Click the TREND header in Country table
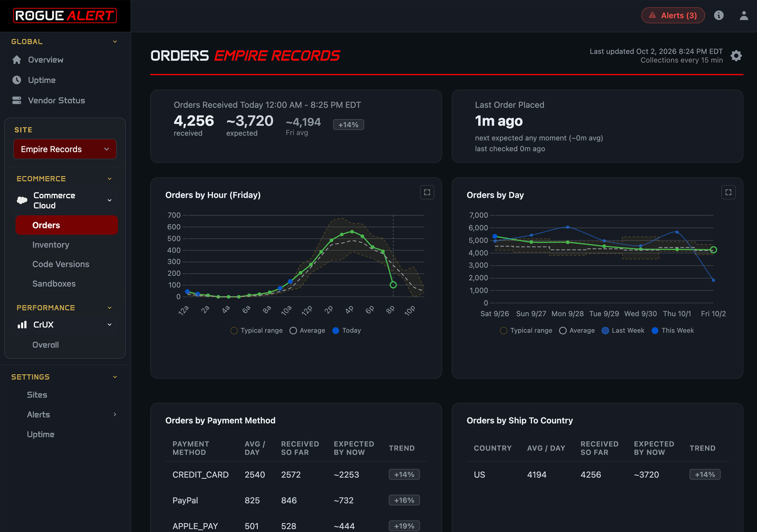Viewport: 757px width, 532px height. point(702,448)
